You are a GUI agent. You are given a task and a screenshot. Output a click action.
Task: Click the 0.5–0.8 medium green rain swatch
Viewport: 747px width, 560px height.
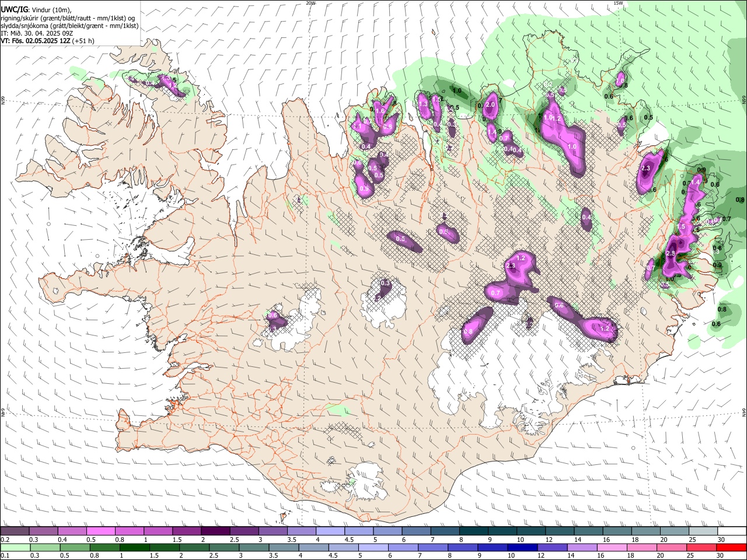click(75, 548)
